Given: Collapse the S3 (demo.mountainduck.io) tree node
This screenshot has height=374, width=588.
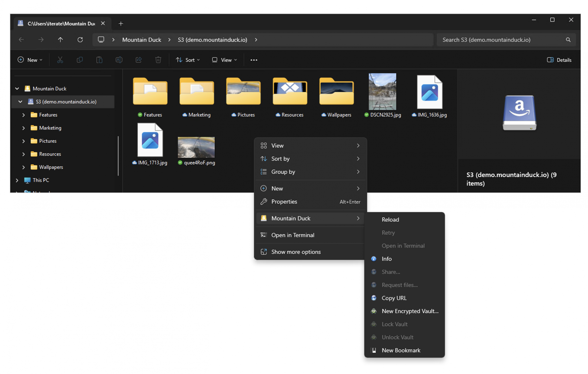Looking at the screenshot, I should (20, 101).
